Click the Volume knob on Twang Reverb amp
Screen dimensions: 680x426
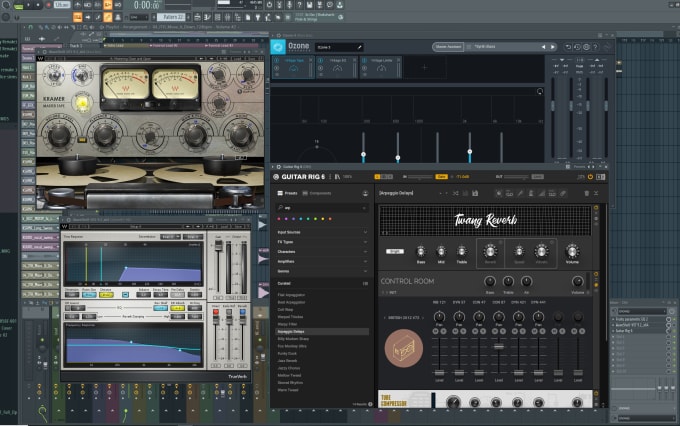pyautogui.click(x=572, y=251)
